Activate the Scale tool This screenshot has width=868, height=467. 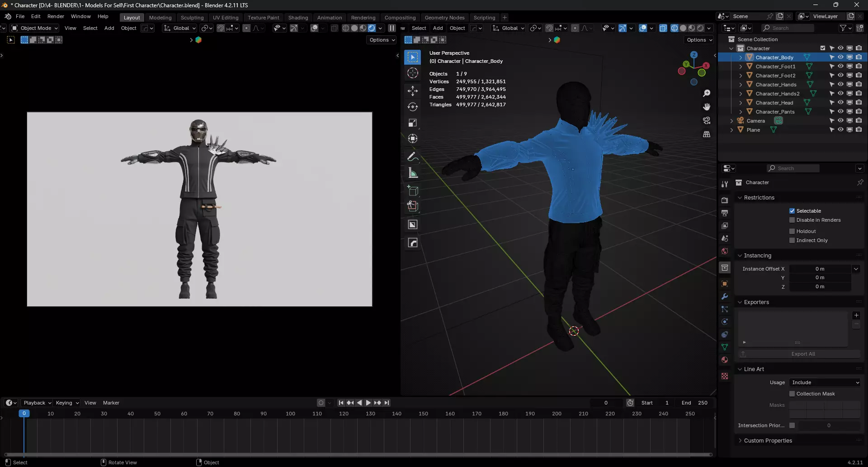[413, 123]
